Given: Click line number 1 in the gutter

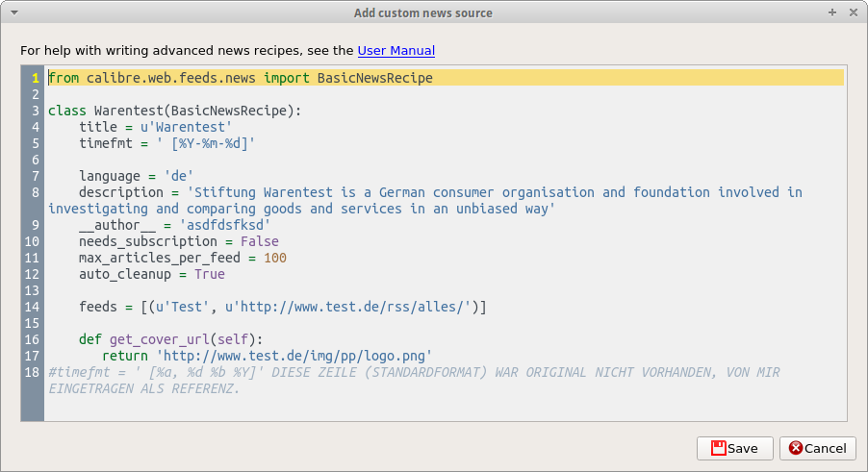Looking at the screenshot, I should (x=36, y=78).
